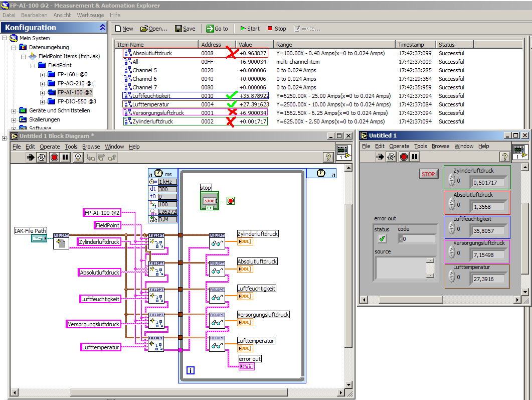Open context help in Block Diagram window

click(x=328, y=157)
